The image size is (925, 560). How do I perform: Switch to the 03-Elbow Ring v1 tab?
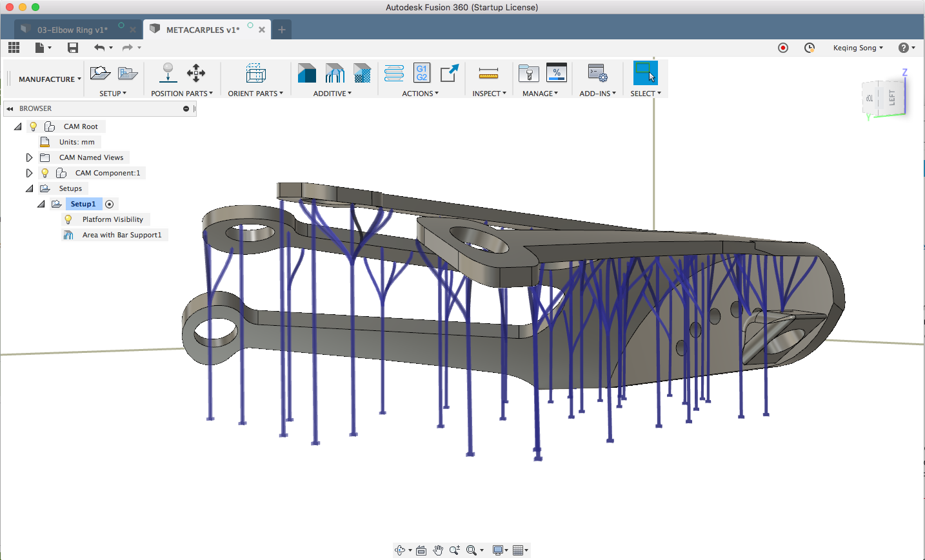[72, 30]
